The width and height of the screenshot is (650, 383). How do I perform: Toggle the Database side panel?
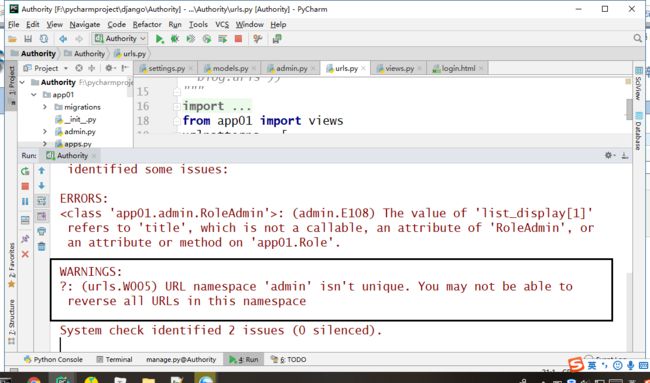(638, 131)
